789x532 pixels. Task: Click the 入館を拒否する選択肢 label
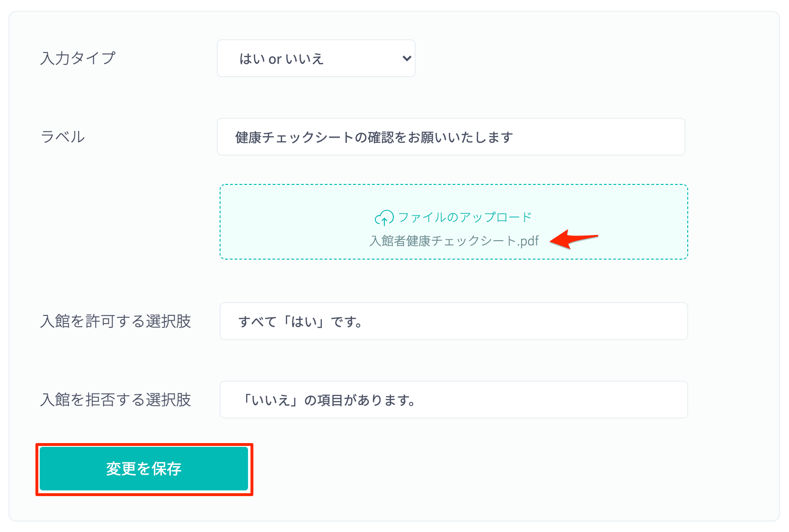pyautogui.click(x=116, y=400)
